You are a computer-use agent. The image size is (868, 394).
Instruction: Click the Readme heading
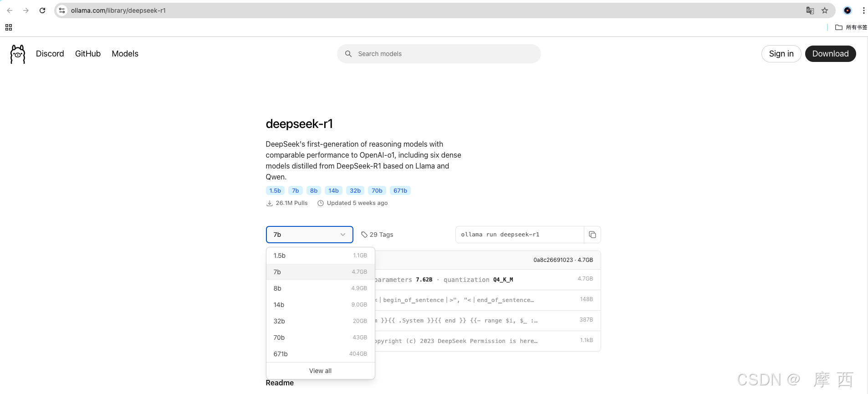pyautogui.click(x=280, y=383)
